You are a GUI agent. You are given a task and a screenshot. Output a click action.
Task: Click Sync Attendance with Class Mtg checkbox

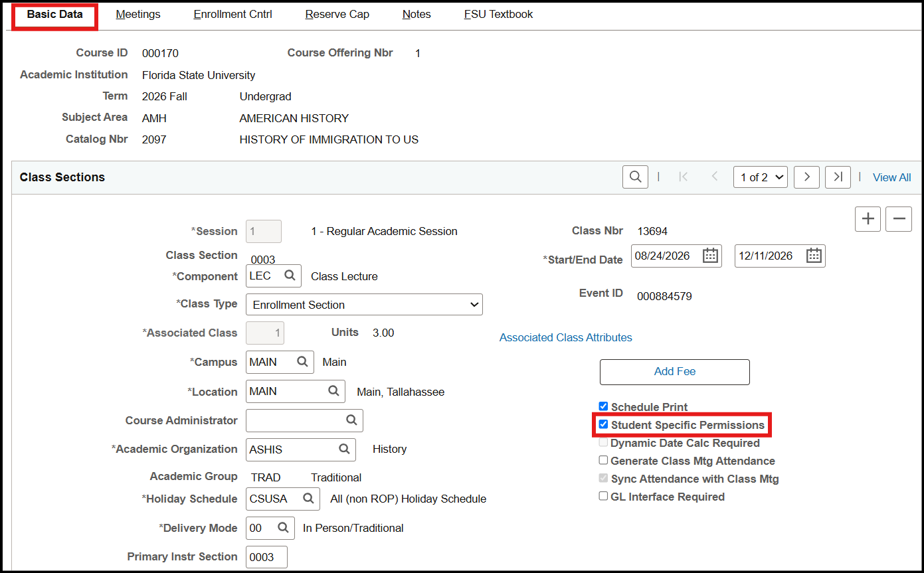(603, 478)
